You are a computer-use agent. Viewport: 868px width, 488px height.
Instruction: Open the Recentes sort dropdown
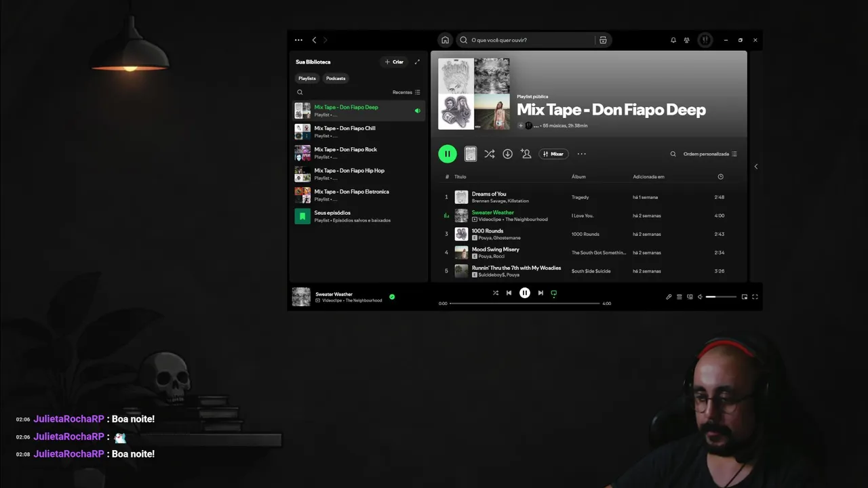tap(406, 92)
